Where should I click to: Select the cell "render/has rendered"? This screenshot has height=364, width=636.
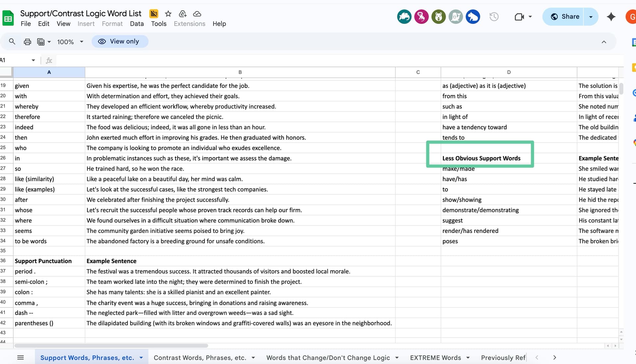pyautogui.click(x=509, y=231)
